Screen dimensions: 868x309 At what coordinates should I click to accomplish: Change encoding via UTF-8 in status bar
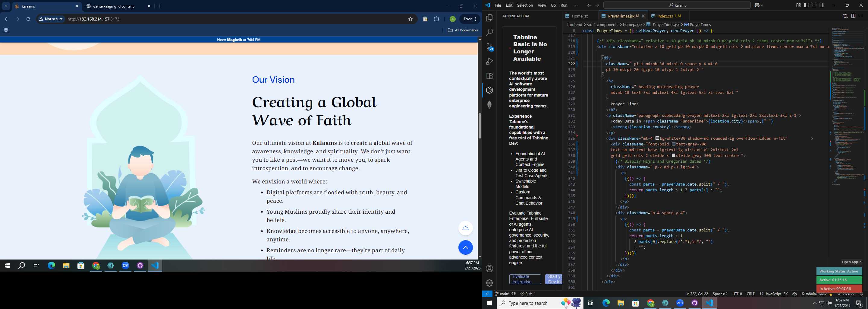[737, 294]
